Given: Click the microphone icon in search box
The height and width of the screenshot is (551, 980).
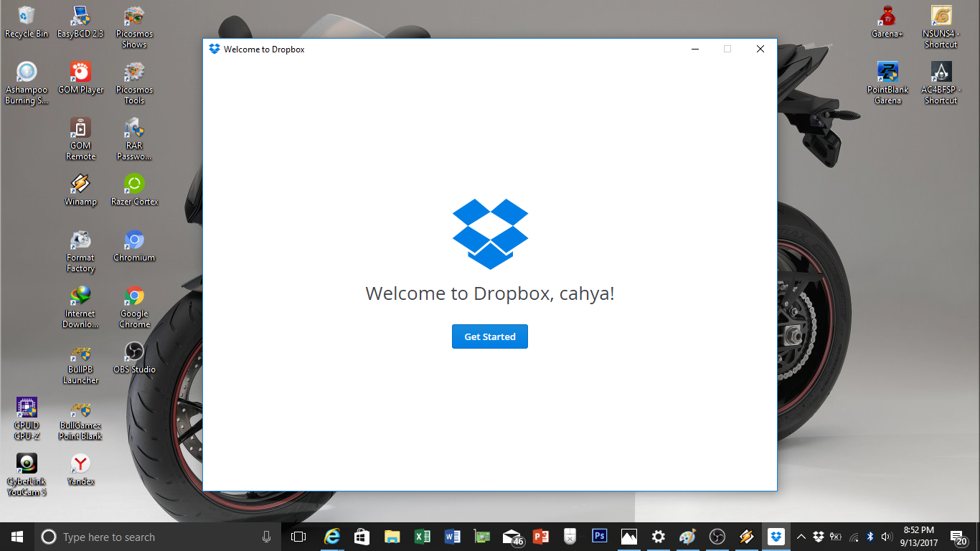Looking at the screenshot, I should pos(267,537).
